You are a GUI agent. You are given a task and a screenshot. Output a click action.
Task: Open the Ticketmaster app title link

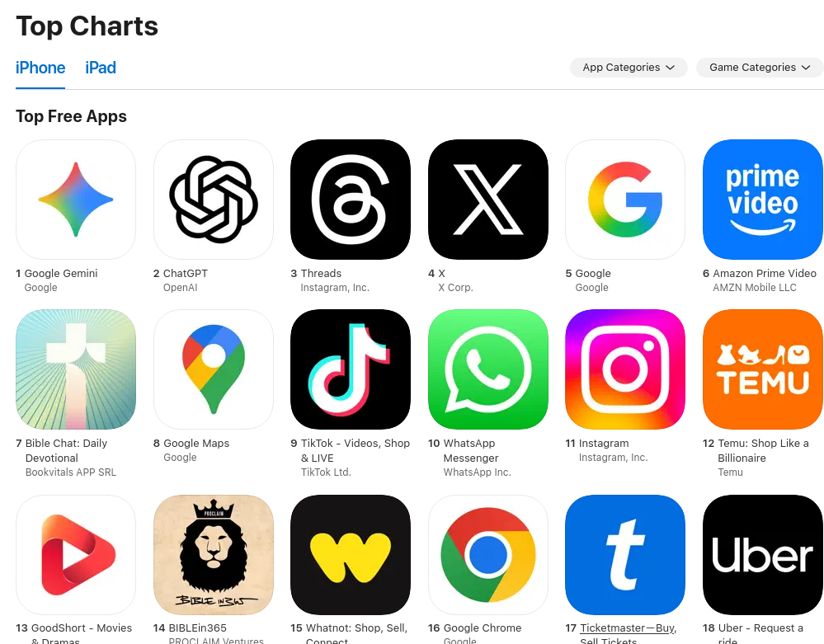[628, 634]
